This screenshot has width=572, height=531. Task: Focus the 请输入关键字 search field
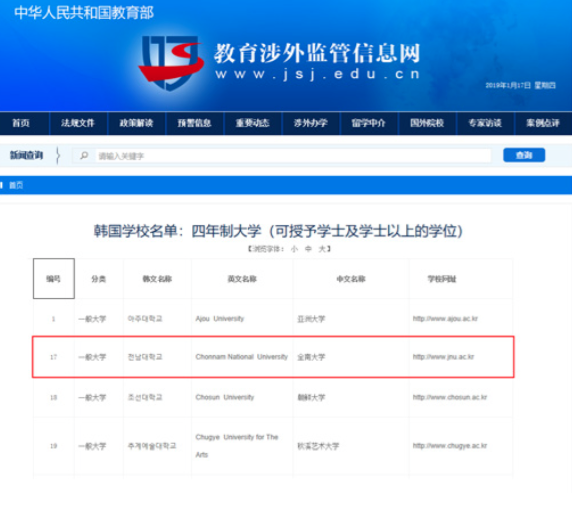293,156
